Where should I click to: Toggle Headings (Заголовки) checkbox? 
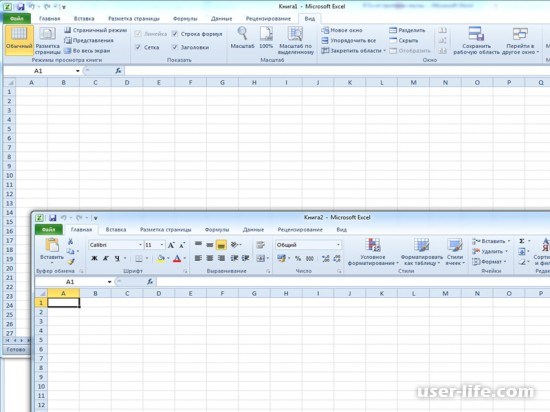click(175, 47)
